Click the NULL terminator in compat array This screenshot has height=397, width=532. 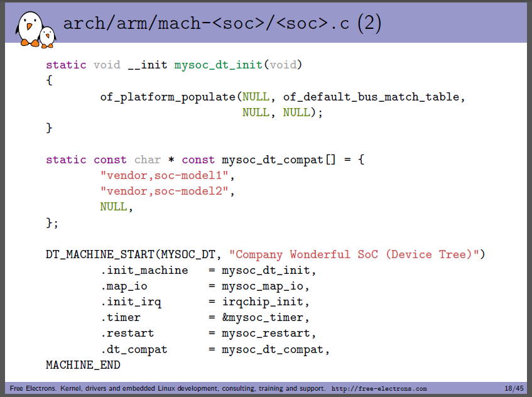(x=113, y=207)
